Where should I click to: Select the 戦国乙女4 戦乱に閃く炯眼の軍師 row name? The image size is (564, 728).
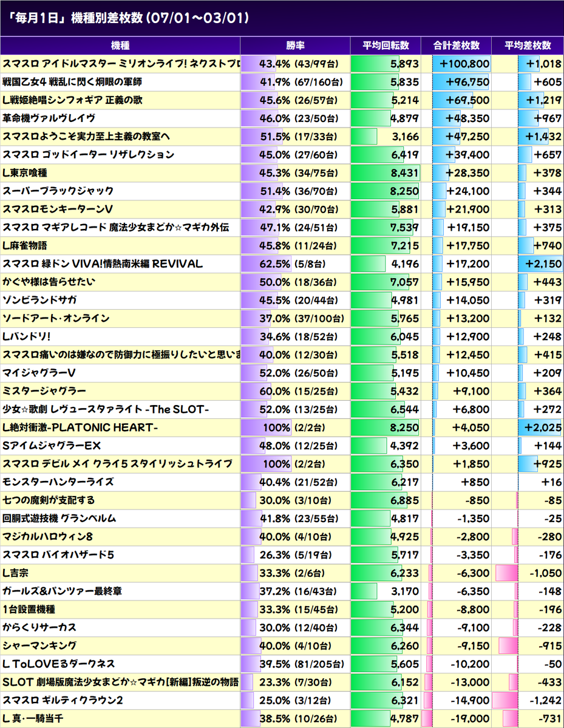72,82
